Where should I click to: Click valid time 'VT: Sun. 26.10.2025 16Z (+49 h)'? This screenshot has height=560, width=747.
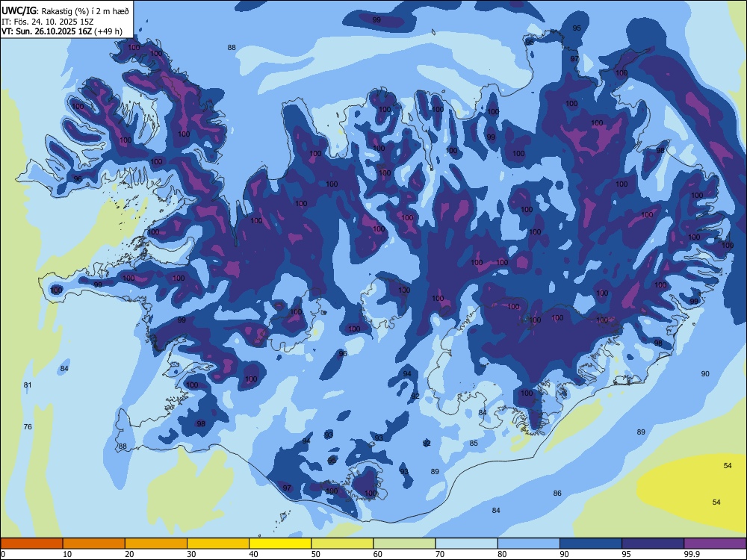(x=61, y=31)
